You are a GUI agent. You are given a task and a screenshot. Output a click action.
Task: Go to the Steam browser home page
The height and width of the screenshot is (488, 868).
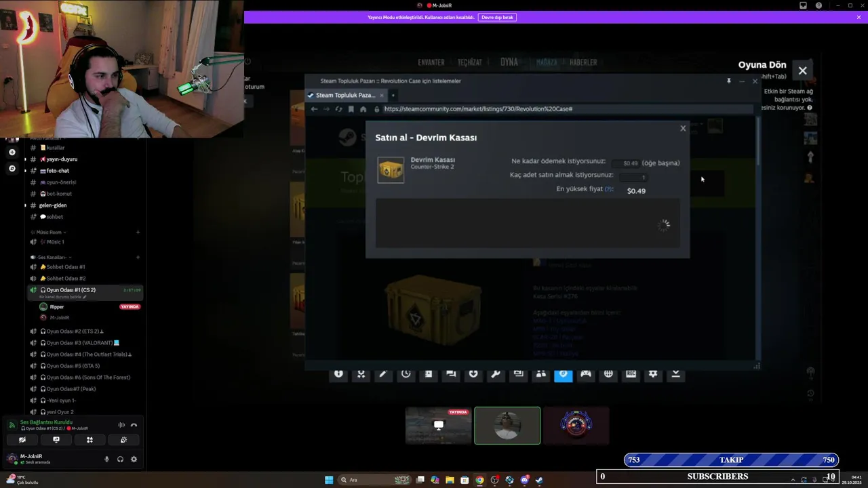coord(363,109)
